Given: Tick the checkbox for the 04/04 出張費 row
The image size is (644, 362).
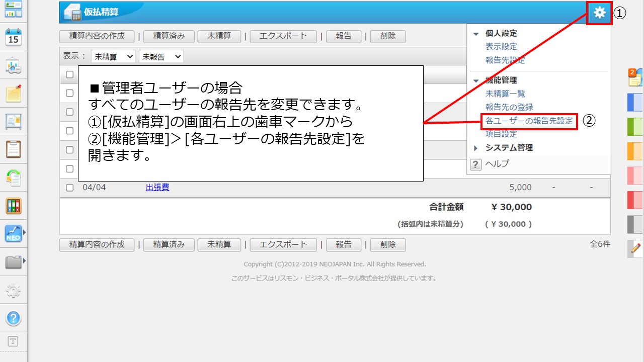Looking at the screenshot, I should click(70, 188).
